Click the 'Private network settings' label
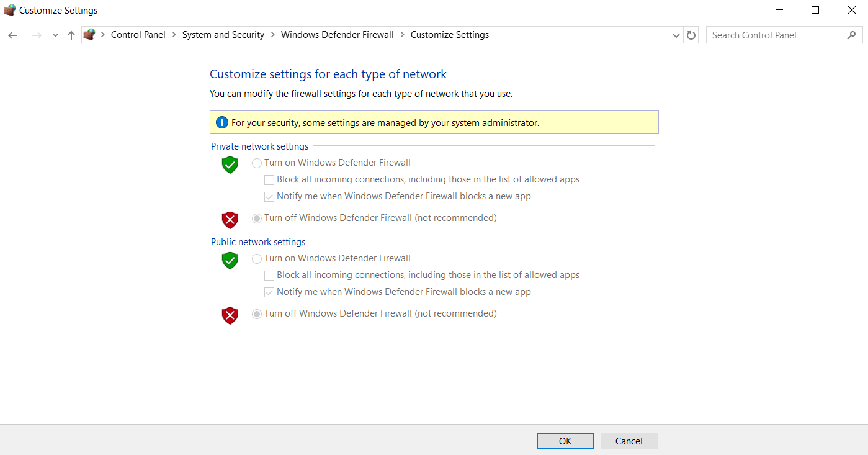This screenshot has height=455, width=868. click(x=259, y=146)
